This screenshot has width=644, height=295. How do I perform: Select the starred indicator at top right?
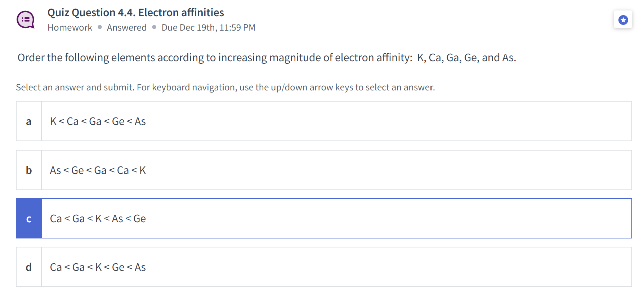pyautogui.click(x=623, y=20)
